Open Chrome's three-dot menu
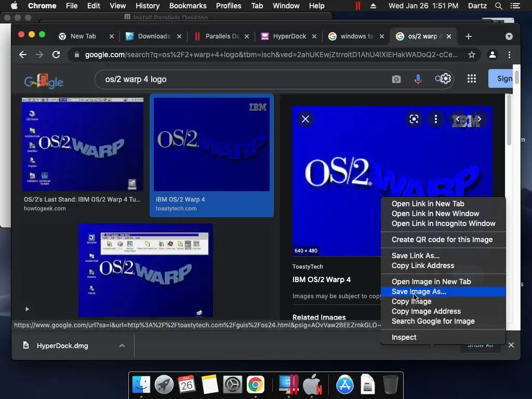 (x=509, y=55)
